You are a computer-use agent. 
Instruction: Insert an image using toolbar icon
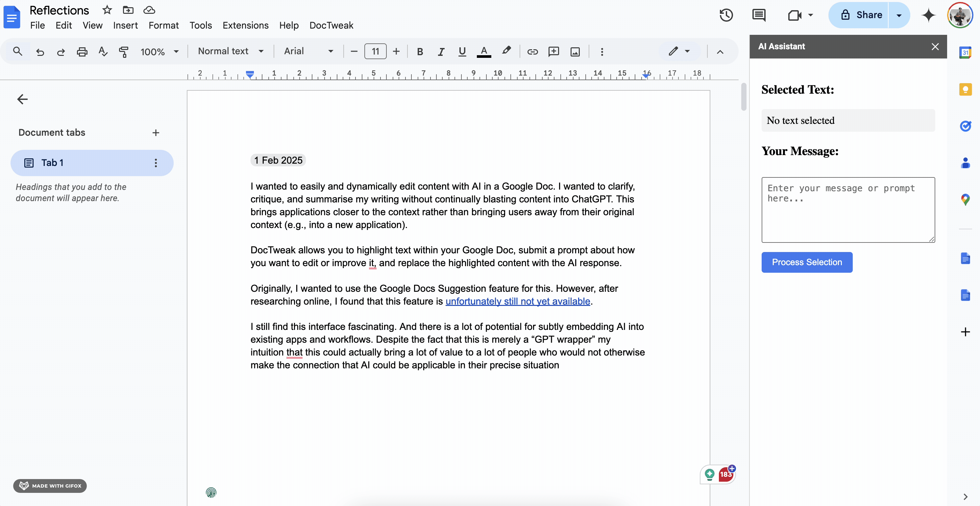tap(575, 52)
